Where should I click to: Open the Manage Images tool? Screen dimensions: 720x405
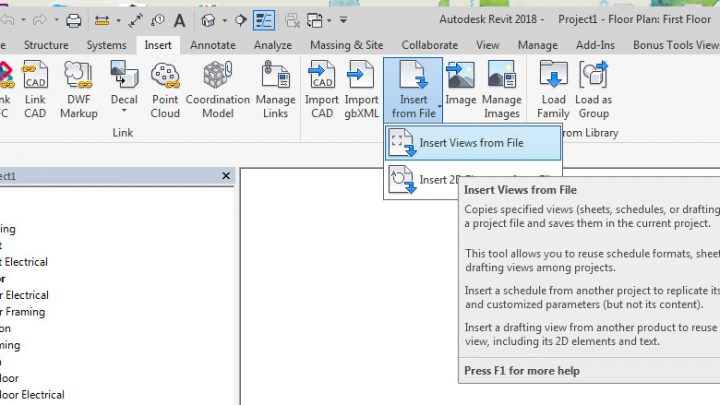click(501, 90)
